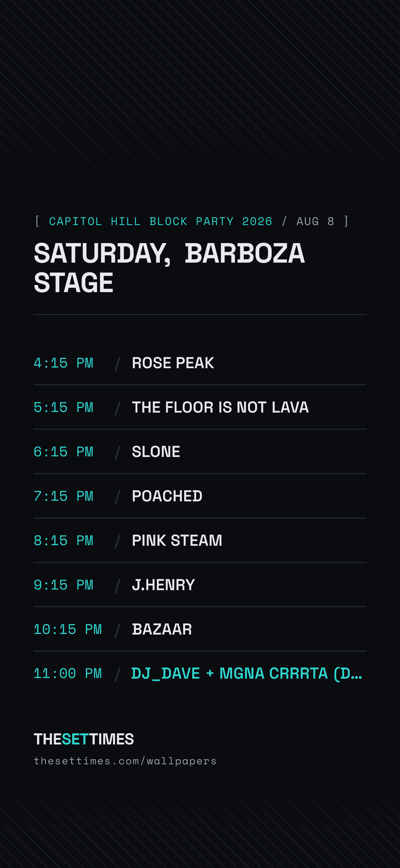Select the BAZAAR artist name

162,630
